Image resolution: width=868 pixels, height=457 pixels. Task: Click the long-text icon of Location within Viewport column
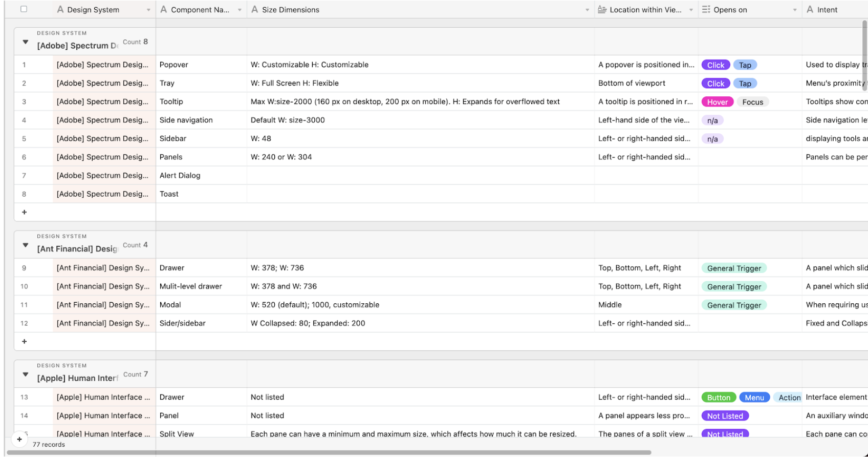(x=602, y=10)
